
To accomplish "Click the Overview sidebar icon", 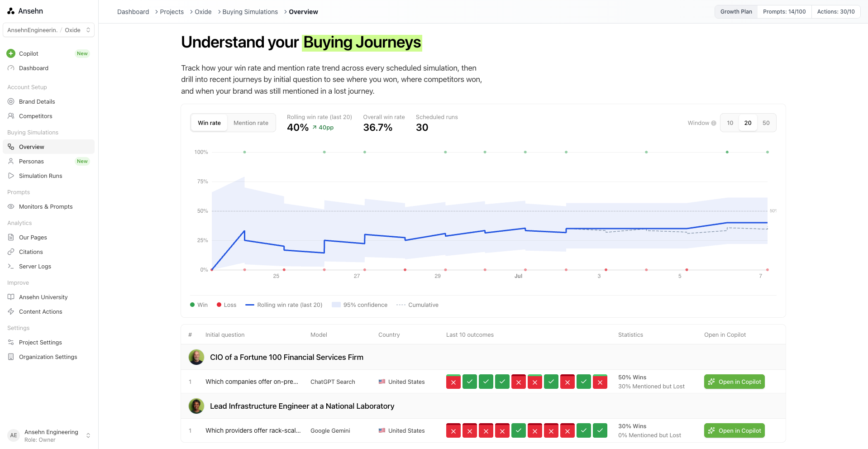I will click(11, 147).
